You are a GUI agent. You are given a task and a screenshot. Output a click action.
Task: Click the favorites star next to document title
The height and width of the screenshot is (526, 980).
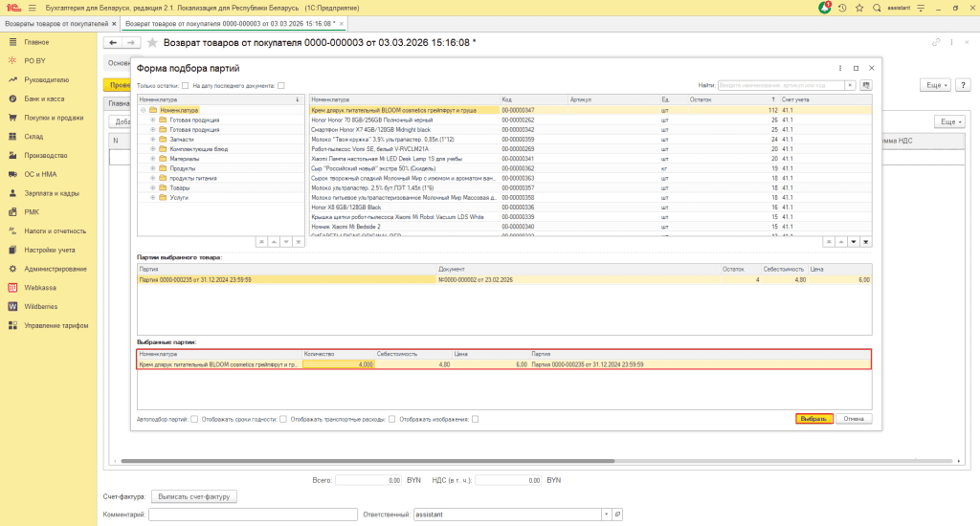point(151,43)
